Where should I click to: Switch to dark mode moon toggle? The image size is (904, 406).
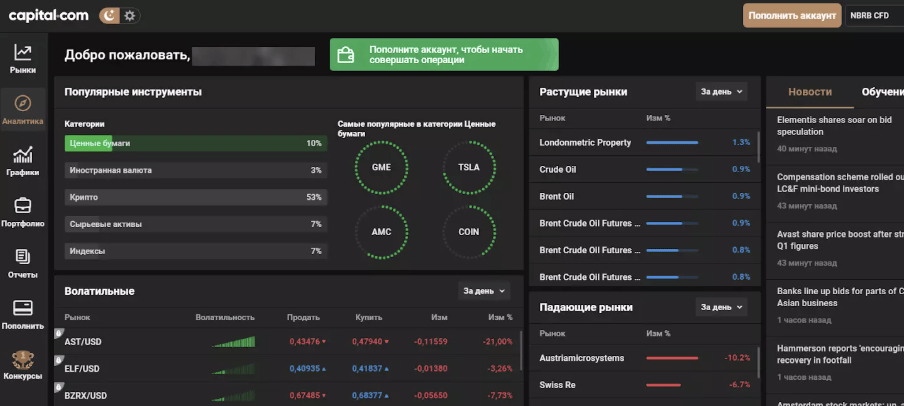click(x=110, y=16)
